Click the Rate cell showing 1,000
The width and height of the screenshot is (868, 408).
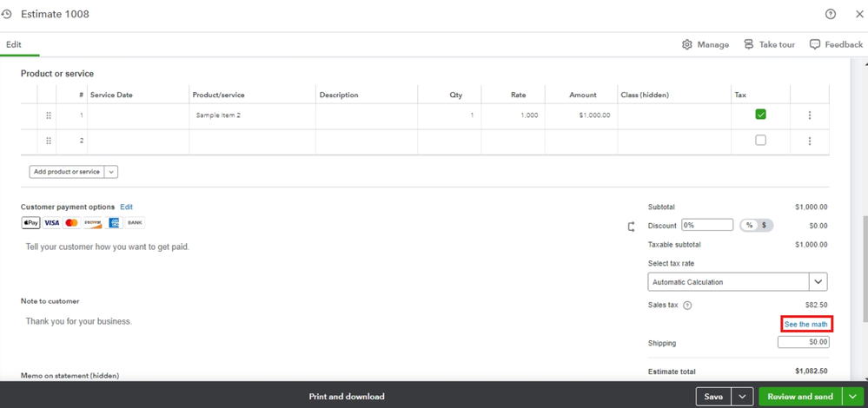click(514, 115)
